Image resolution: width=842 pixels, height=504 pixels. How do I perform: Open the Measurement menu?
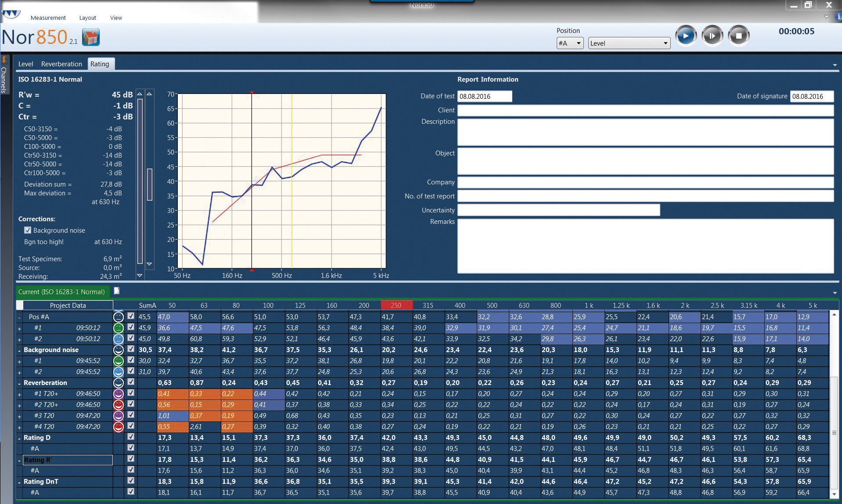point(48,18)
